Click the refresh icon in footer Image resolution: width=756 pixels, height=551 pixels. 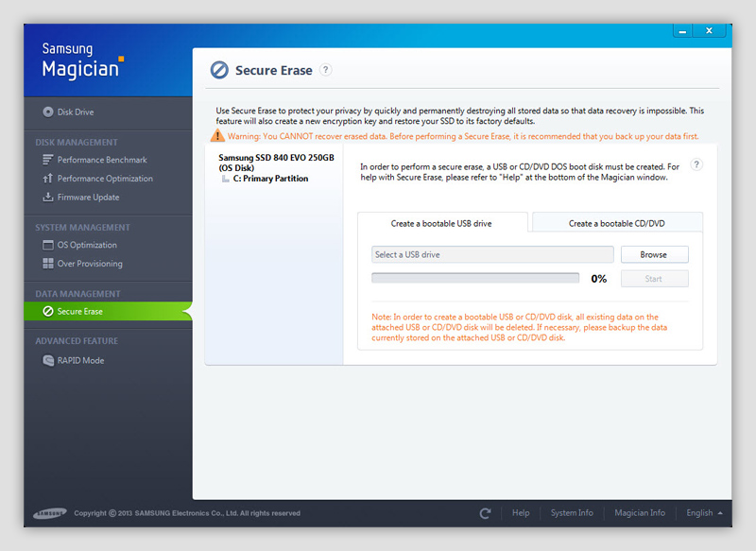coord(485,513)
